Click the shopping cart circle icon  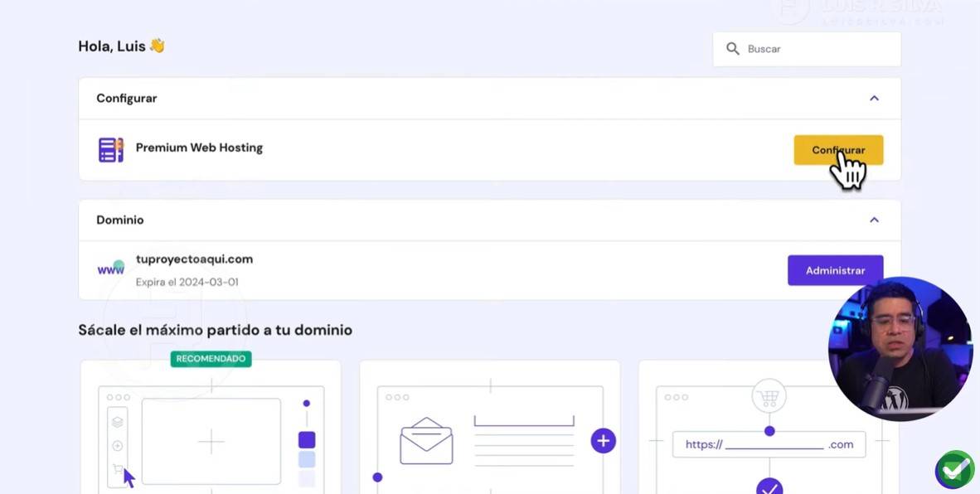tap(769, 396)
